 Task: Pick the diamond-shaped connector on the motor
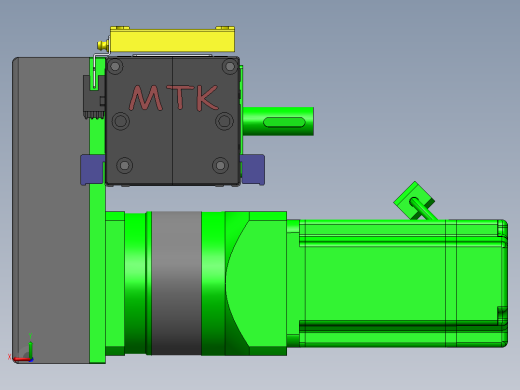point(414,201)
